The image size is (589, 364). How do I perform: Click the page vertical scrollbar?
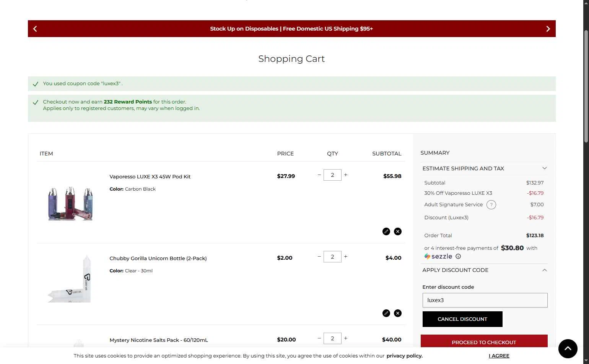586,87
